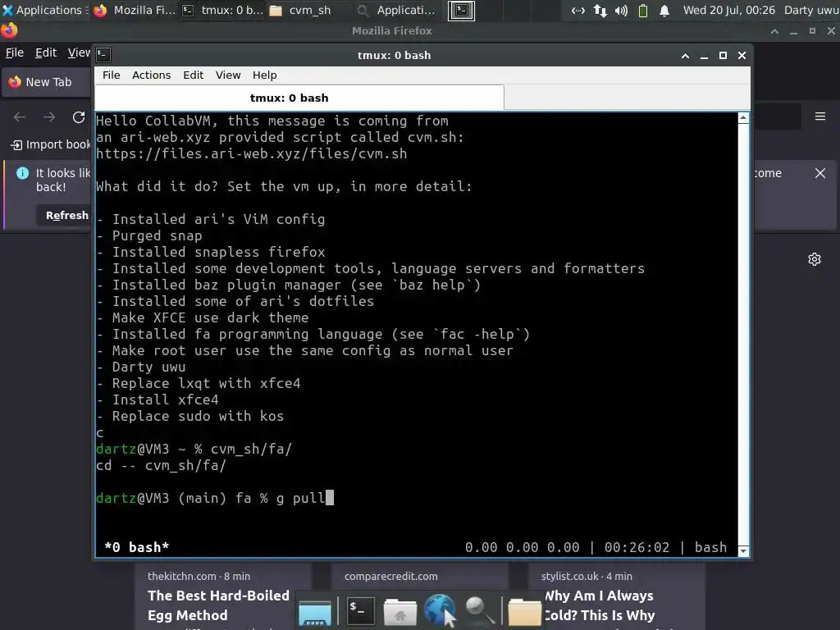
Task: Open the terminal Actions menu
Action: (x=151, y=75)
